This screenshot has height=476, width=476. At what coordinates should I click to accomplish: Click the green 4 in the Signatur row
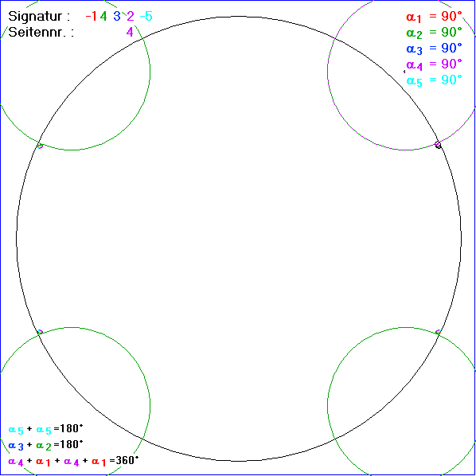(x=103, y=16)
